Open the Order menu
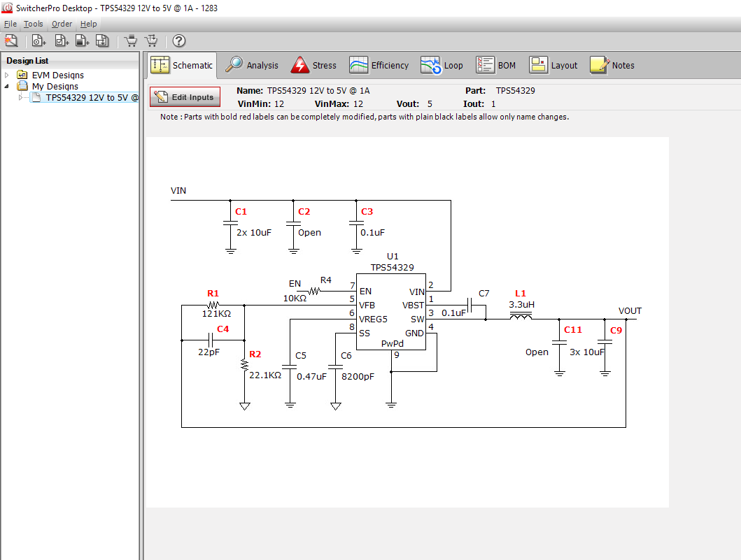 point(62,23)
